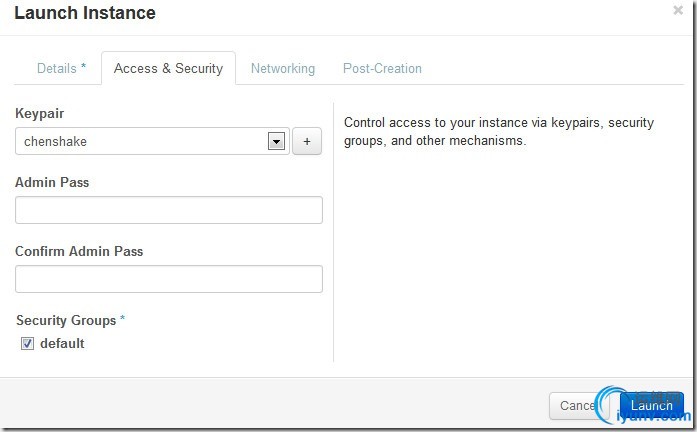697x432 pixels.
Task: Click the Launch Instance dialog title
Action: click(85, 14)
